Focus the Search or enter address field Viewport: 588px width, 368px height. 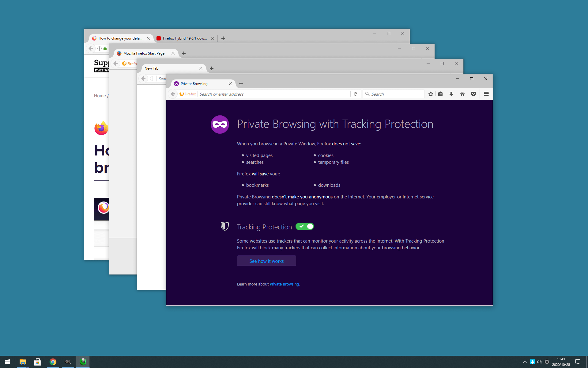(x=274, y=94)
